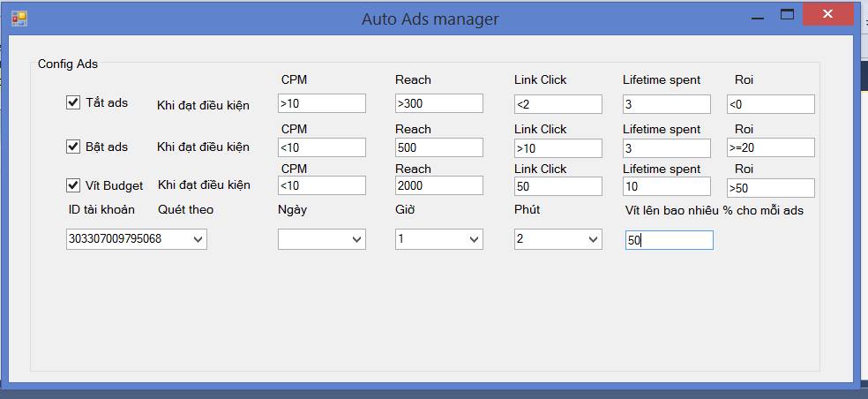Expand the Phút dropdown showing 2
Image resolution: width=868 pixels, height=399 pixels.
click(x=592, y=239)
